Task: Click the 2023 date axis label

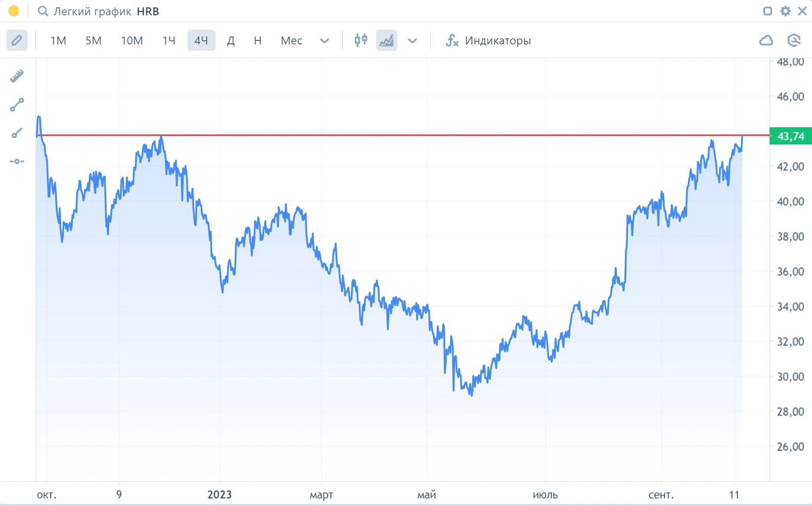Action: (x=219, y=495)
